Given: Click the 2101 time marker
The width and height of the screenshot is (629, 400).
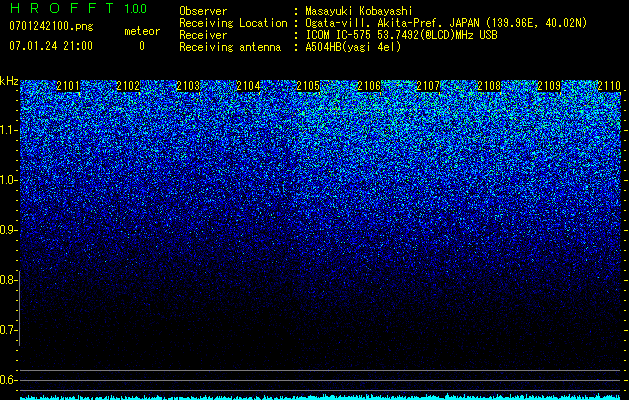Looking at the screenshot, I should pos(68,86).
